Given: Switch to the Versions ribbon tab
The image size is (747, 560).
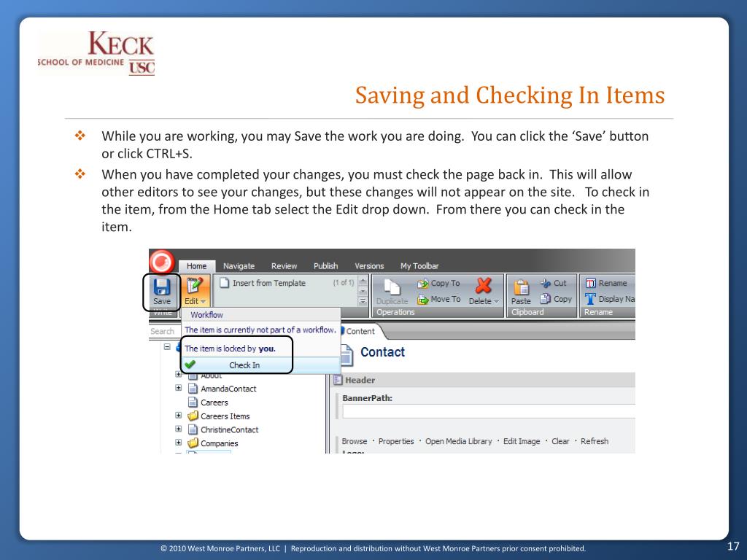Looking at the screenshot, I should click(369, 266).
